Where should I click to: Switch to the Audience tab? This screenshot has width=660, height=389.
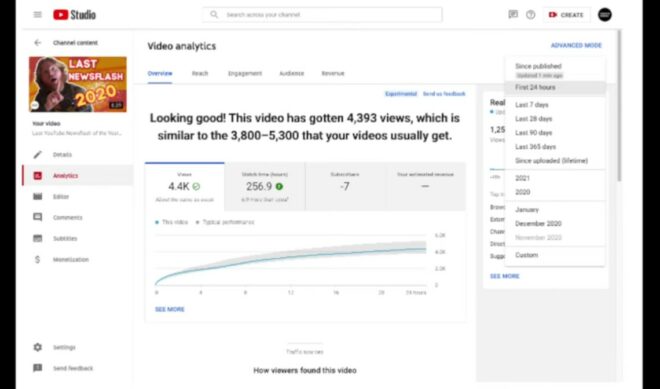click(292, 73)
